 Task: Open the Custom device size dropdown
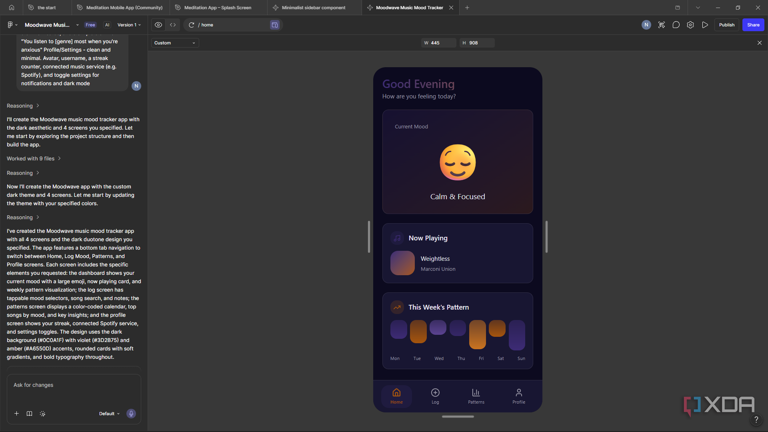[174, 43]
